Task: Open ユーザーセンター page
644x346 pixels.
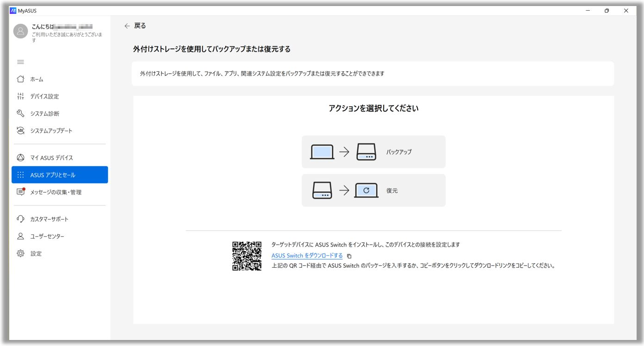Action: pos(60,236)
